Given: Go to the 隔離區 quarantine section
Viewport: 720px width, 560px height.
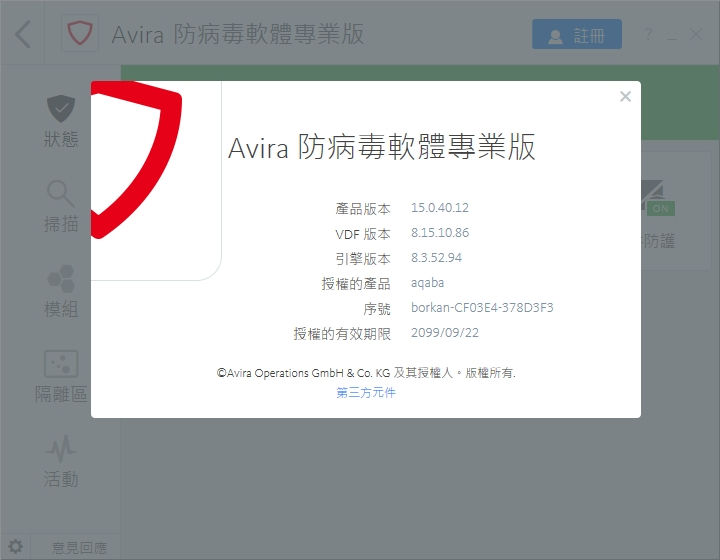Looking at the screenshot, I should coord(60,377).
